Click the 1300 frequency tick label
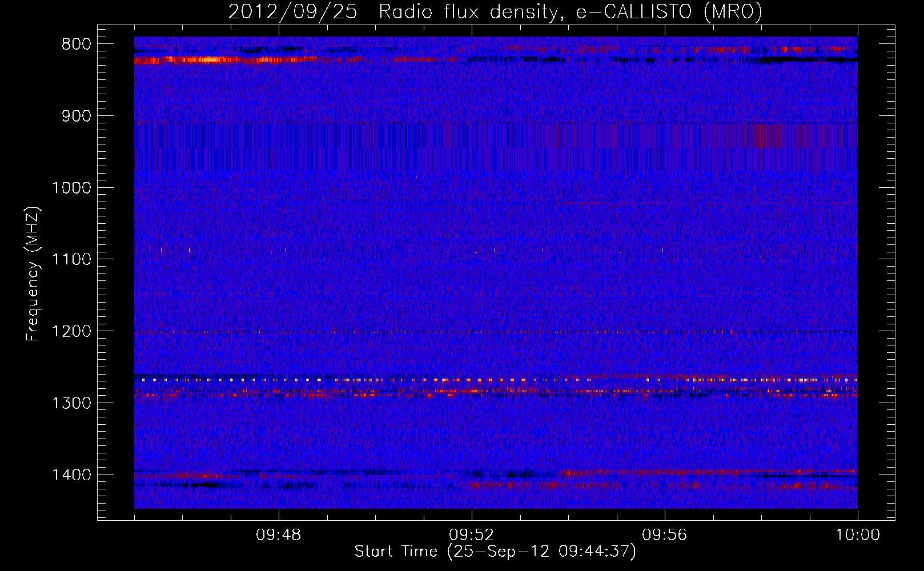Image resolution: width=924 pixels, height=571 pixels. click(72, 403)
